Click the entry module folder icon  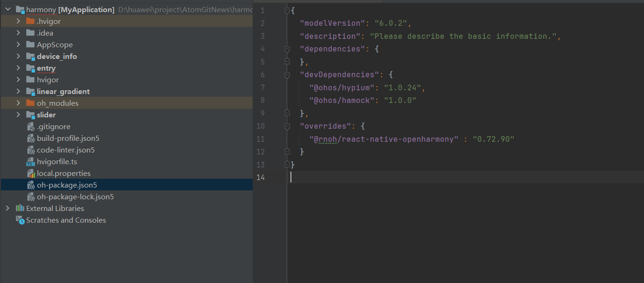pyautogui.click(x=30, y=68)
